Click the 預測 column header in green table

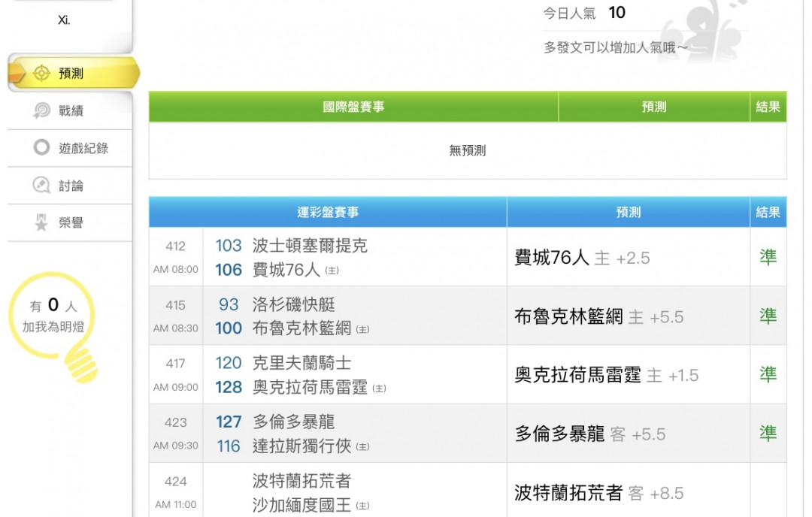[x=654, y=107]
